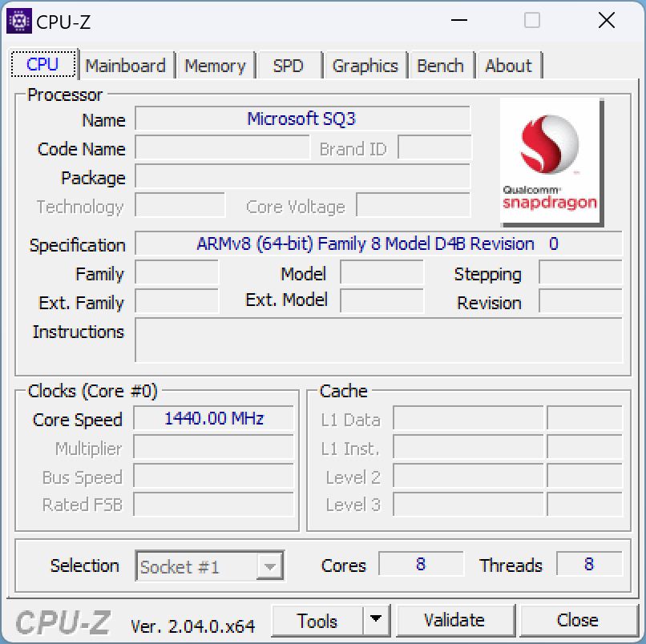Click the empty Multiplier field
646x644 pixels.
(213, 447)
